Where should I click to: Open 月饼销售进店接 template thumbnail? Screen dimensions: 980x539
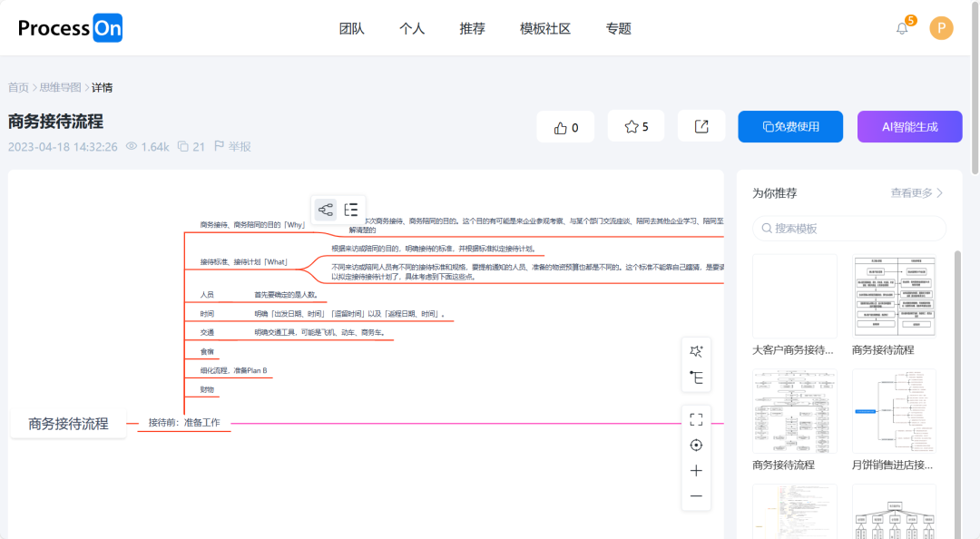[x=895, y=411]
